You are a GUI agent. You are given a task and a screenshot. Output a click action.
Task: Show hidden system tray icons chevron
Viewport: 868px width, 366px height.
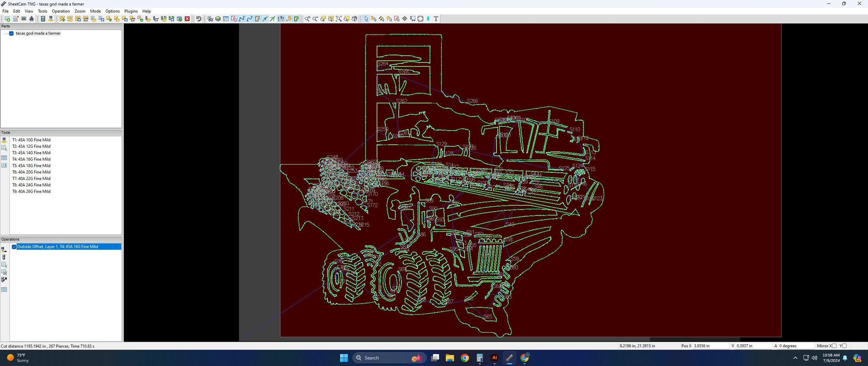[x=795, y=358]
